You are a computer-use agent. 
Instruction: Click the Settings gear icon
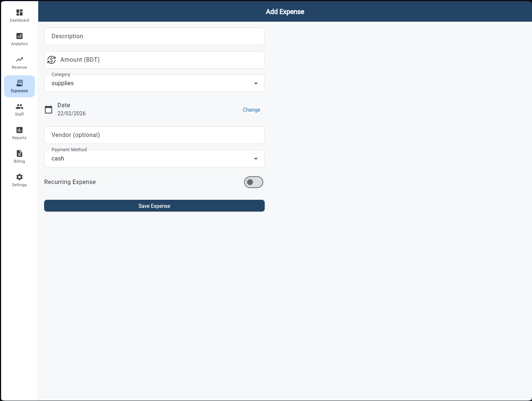[19, 177]
